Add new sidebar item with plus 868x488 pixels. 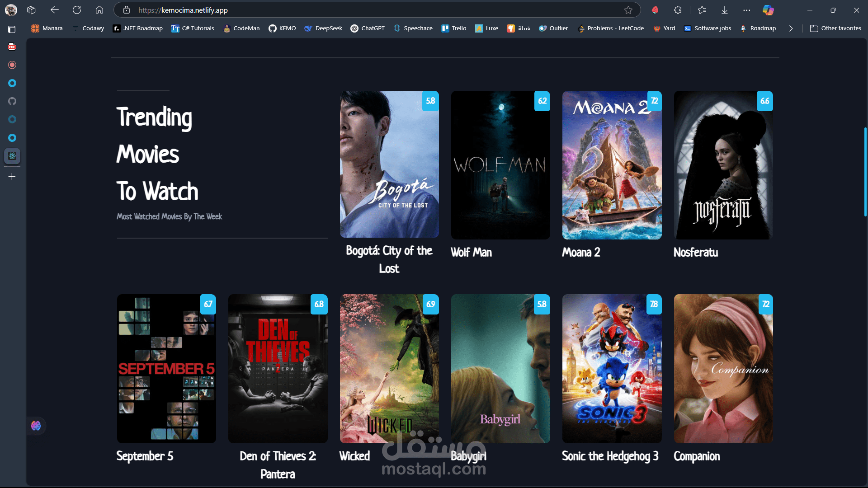pyautogui.click(x=12, y=177)
